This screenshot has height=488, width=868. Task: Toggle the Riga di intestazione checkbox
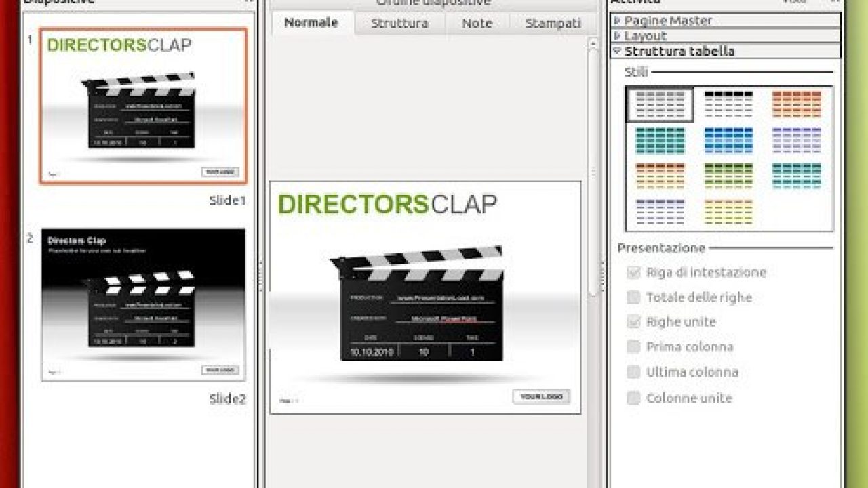pos(633,272)
